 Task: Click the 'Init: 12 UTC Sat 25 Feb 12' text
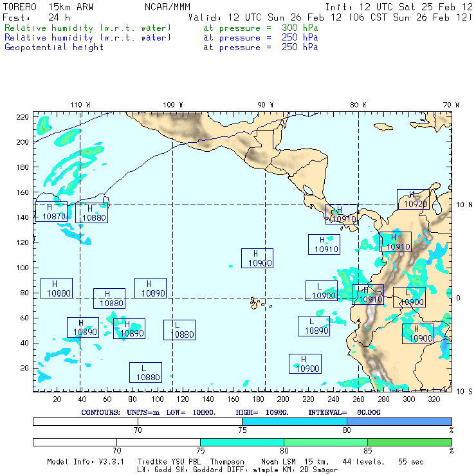click(x=399, y=7)
